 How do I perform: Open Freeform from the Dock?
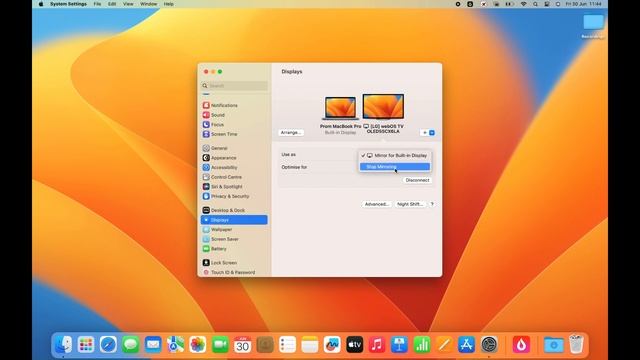point(332,345)
